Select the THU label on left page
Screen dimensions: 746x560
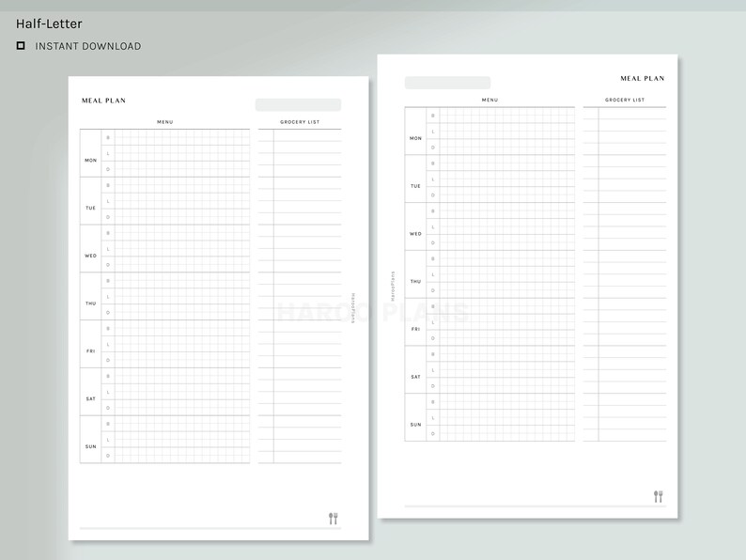[x=91, y=303]
